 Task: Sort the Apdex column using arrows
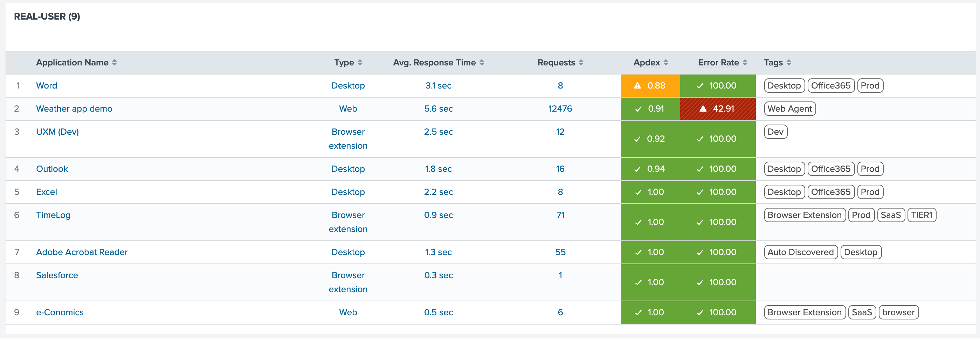point(666,63)
